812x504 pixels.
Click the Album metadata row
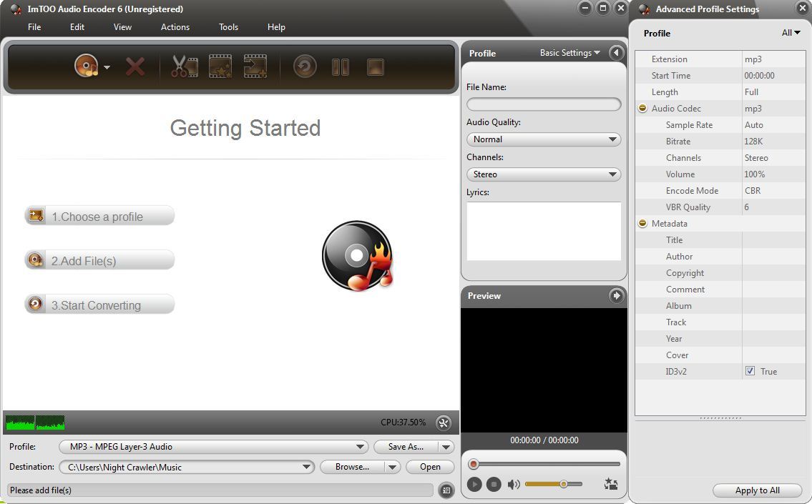tap(720, 306)
